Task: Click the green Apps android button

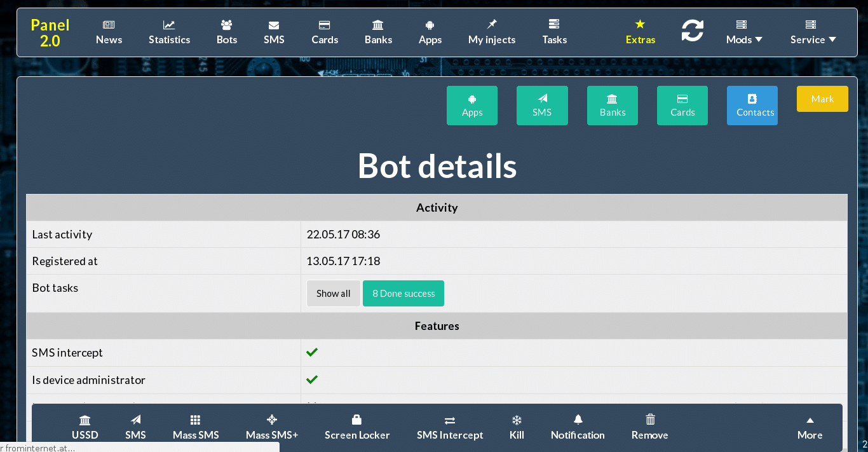Action: [x=472, y=106]
